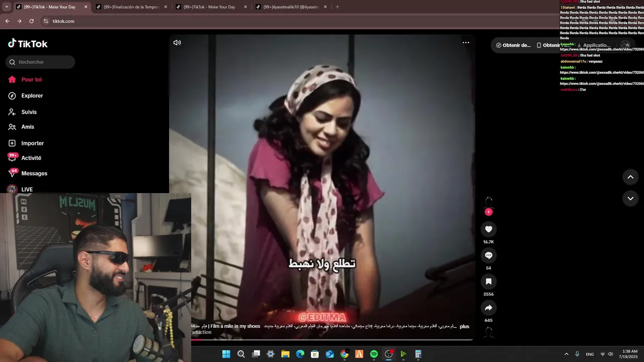Show hidden system tray icons

click(567, 354)
